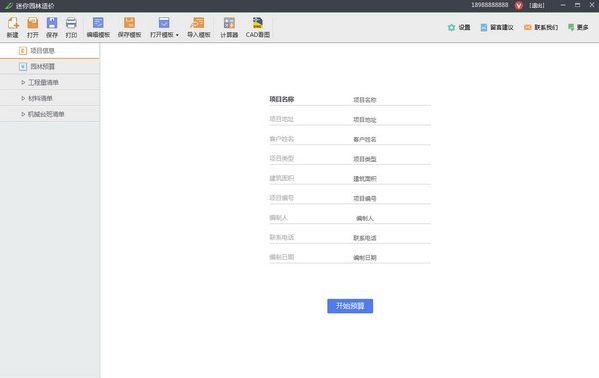Click the 项目地址 input field
Screen dimensions: 599x378
coord(392,120)
